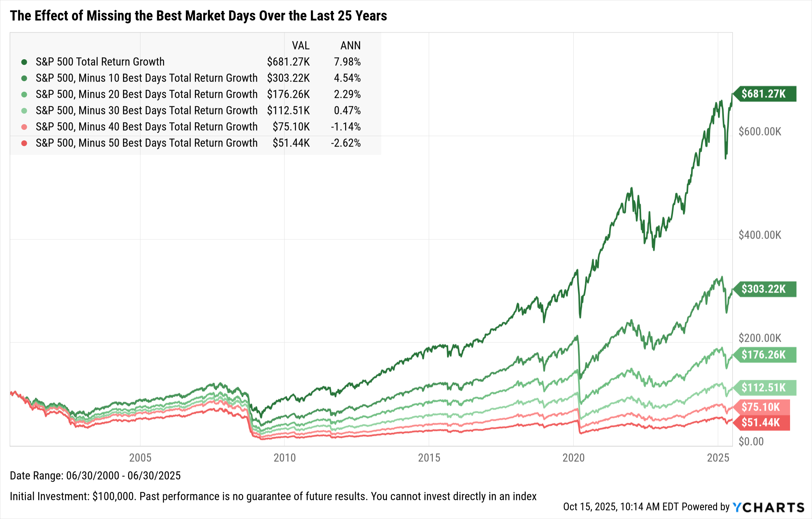812x519 pixels.
Task: Click the chart title text
Action: click(199, 16)
